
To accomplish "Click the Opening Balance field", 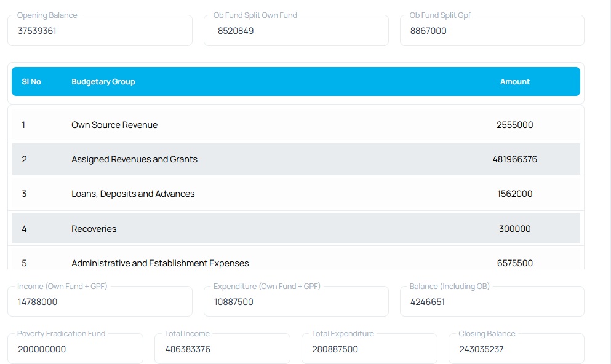I will (100, 30).
